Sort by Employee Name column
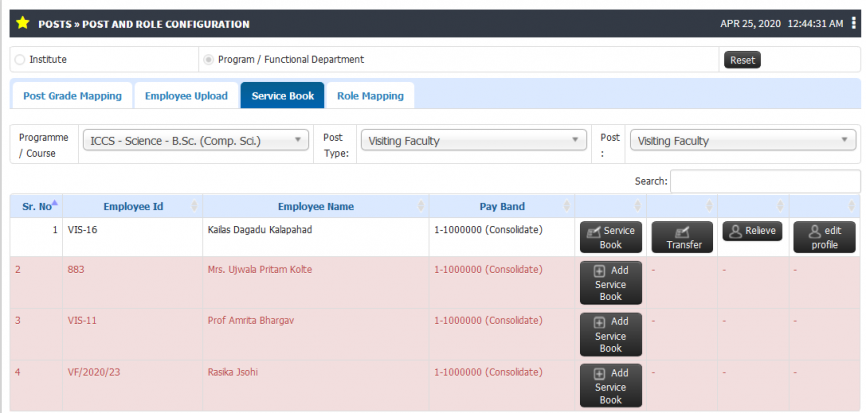 point(315,206)
